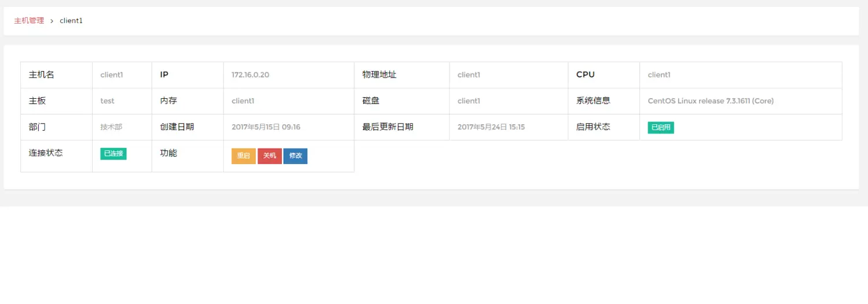
Task: Click the client1 value for CPU
Action: click(659, 75)
